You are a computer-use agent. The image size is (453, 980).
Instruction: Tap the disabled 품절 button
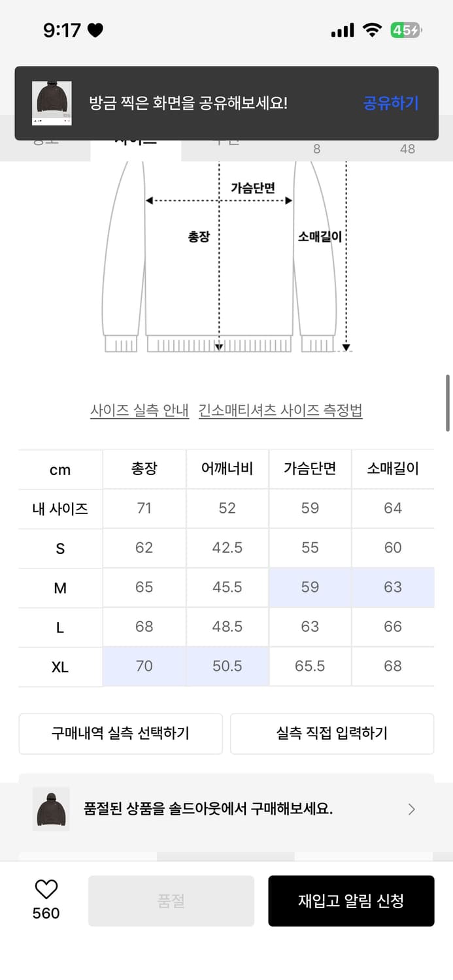coord(171,900)
